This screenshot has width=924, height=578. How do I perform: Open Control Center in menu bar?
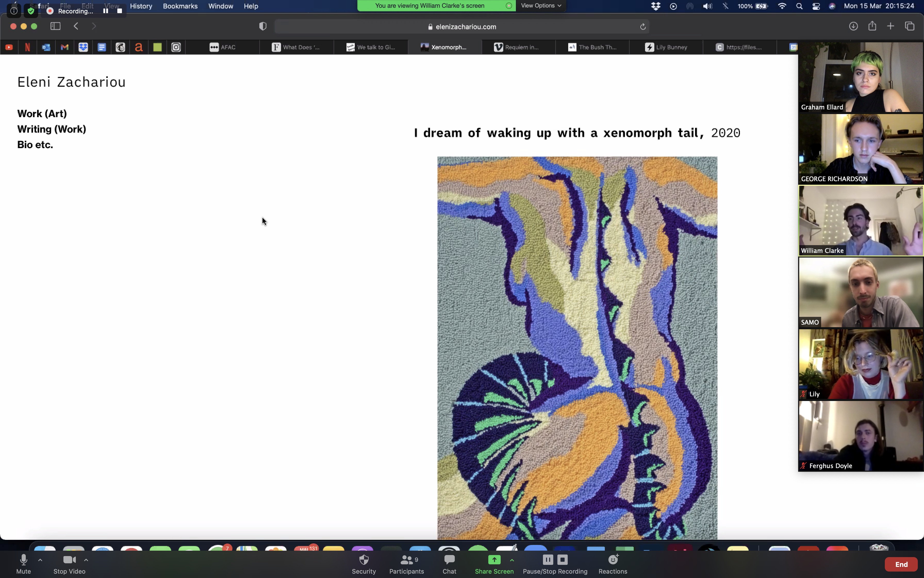[816, 6]
